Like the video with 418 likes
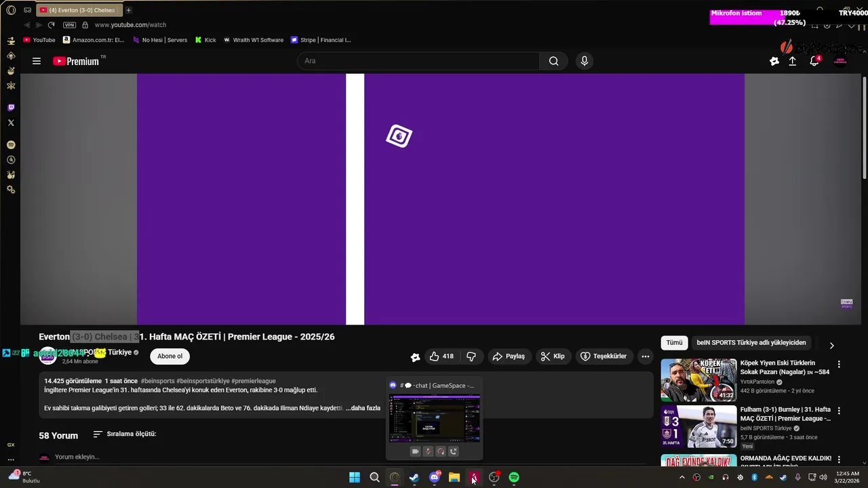The width and height of the screenshot is (868, 488). coord(441,357)
